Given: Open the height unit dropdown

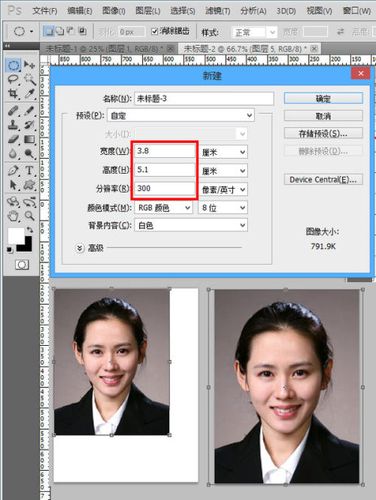Looking at the screenshot, I should click(224, 171).
